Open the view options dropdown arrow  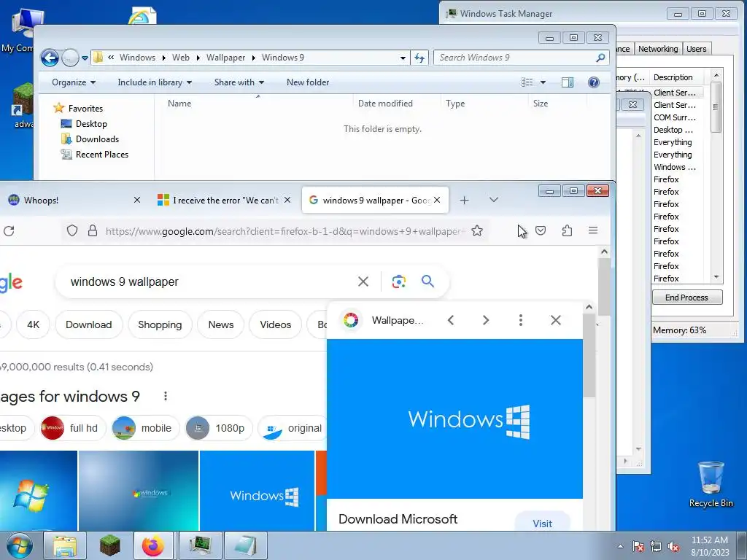pos(543,82)
